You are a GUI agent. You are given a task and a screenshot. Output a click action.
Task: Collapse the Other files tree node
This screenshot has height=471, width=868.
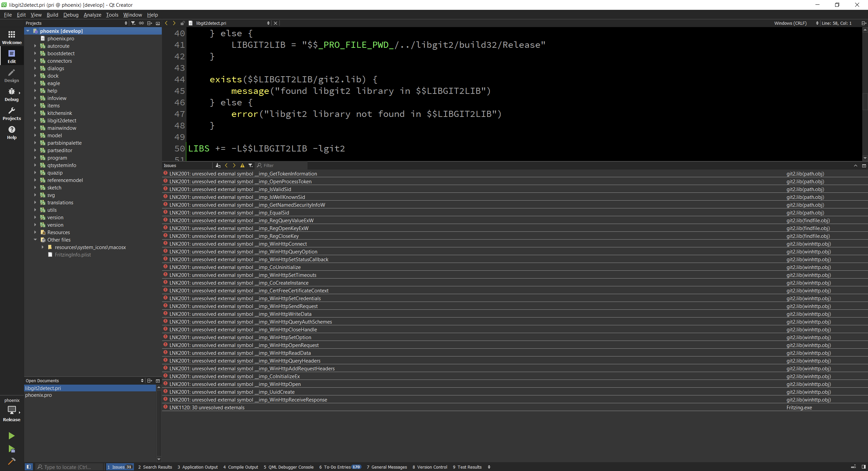coord(35,240)
